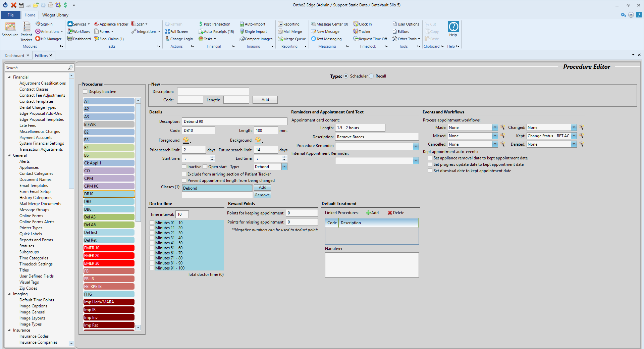Open the Internal Appointment Reminder dropdown
The width and height of the screenshot is (644, 349).
coord(416,161)
